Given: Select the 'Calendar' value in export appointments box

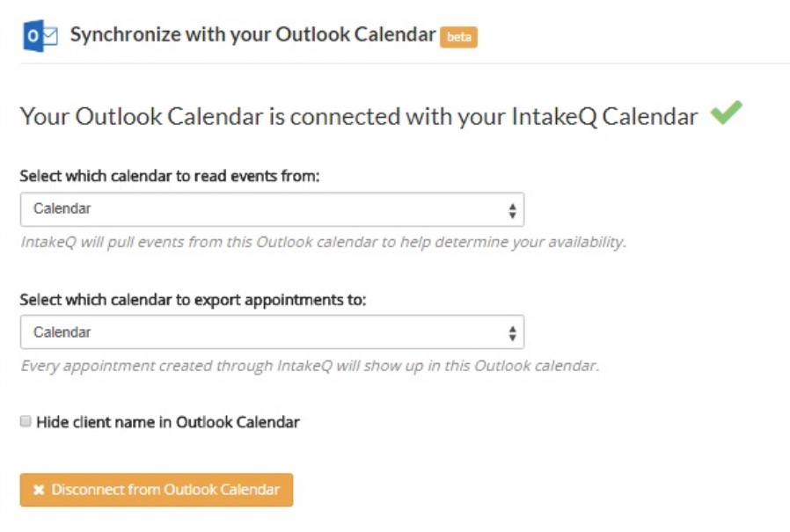Looking at the screenshot, I should click(62, 332).
